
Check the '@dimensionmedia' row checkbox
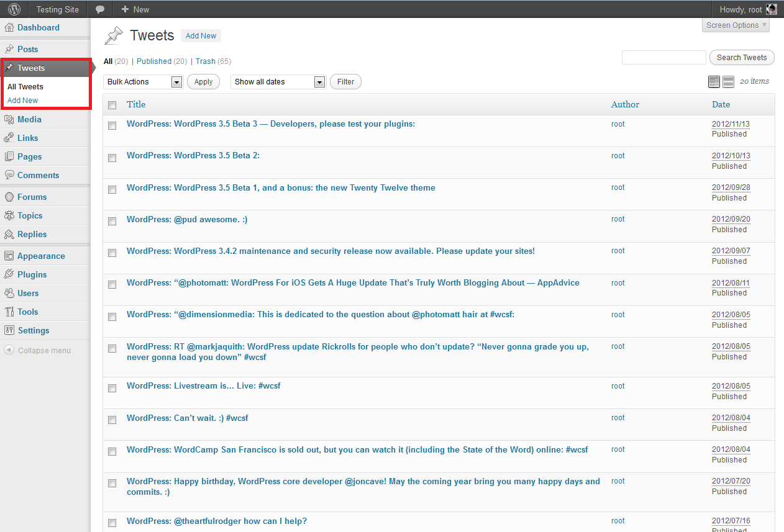pos(112,317)
